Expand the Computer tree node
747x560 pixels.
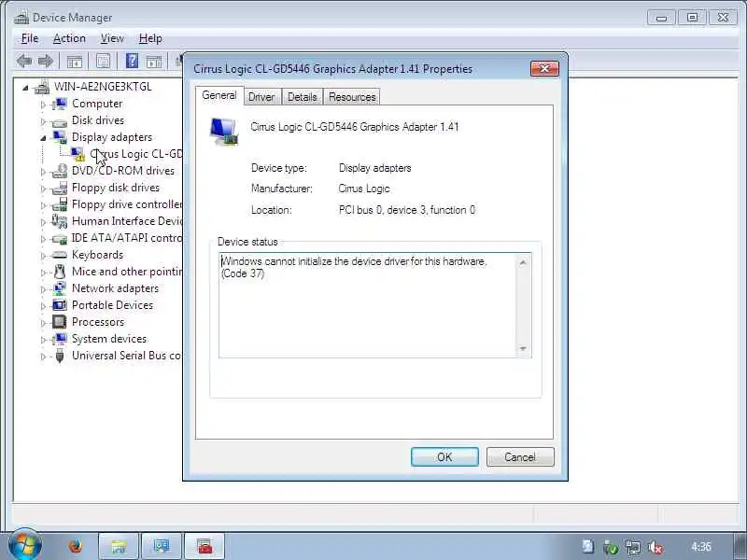coord(43,105)
